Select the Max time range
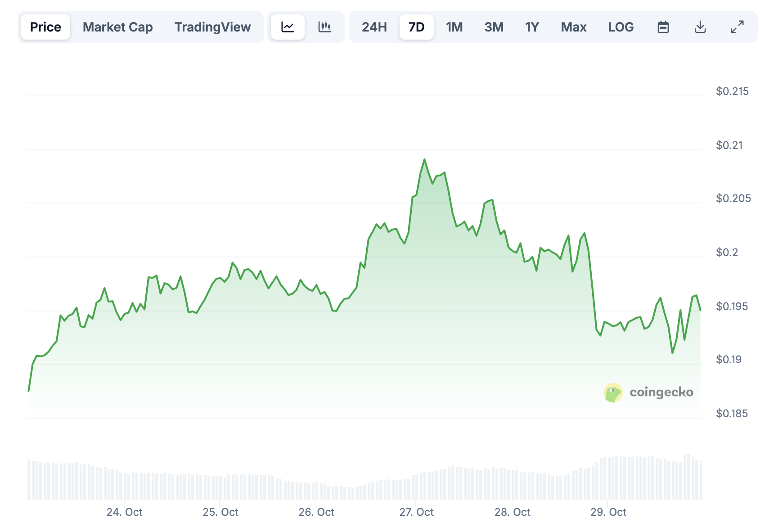Viewport: 765px width, 532px height. click(573, 27)
